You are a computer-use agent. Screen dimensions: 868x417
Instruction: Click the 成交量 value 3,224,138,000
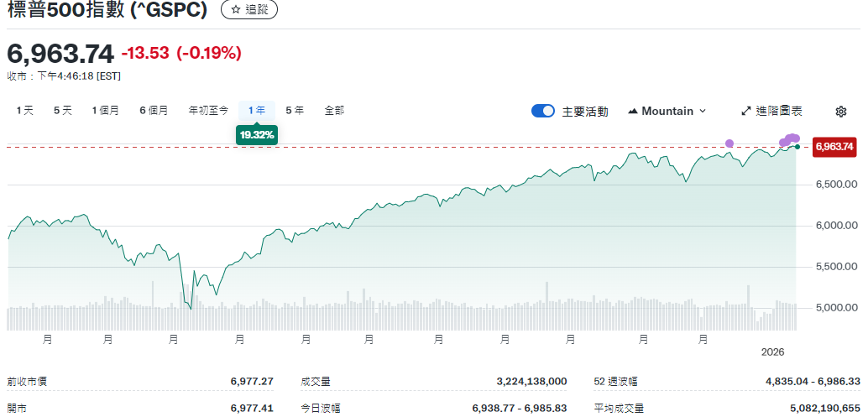click(531, 381)
